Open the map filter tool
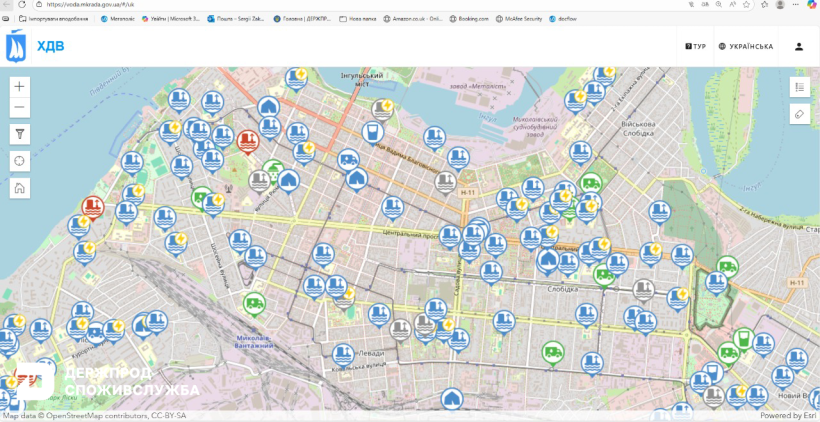Image resolution: width=820 pixels, height=422 pixels. pyautogui.click(x=19, y=134)
